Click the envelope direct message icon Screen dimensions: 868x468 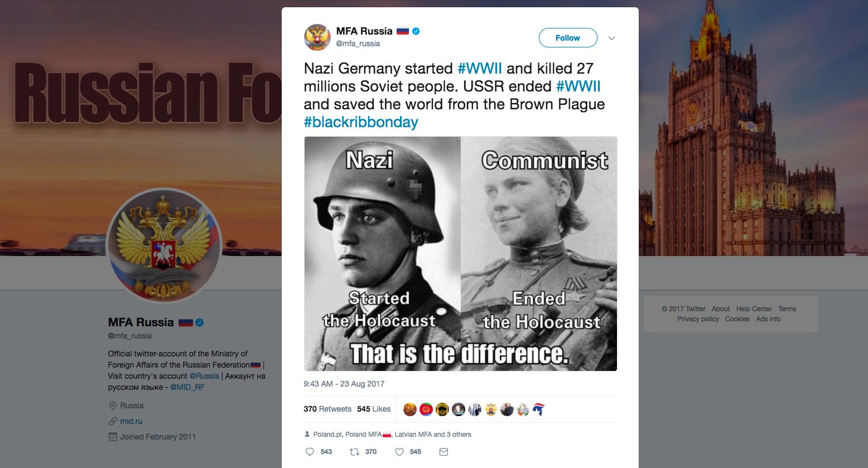[443, 452]
